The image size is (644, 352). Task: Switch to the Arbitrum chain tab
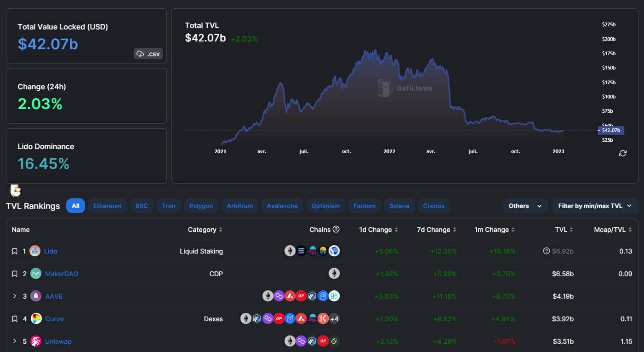pos(239,206)
